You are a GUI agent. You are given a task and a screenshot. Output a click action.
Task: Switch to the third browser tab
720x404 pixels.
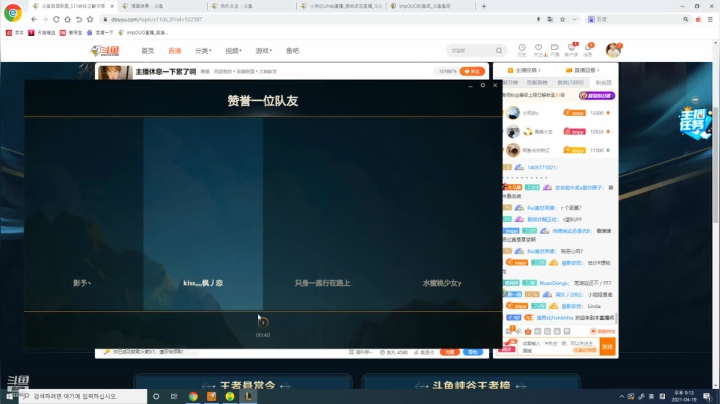pos(250,6)
